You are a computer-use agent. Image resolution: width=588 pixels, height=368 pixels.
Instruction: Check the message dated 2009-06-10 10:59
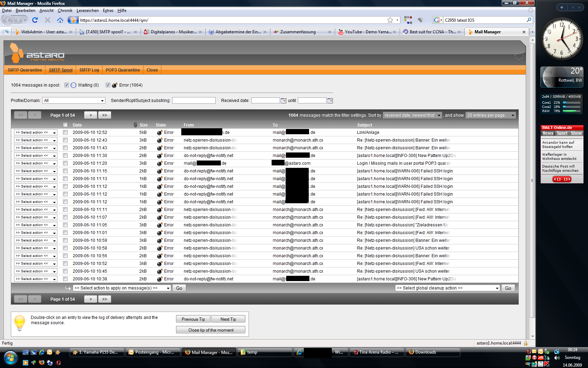[65, 240]
